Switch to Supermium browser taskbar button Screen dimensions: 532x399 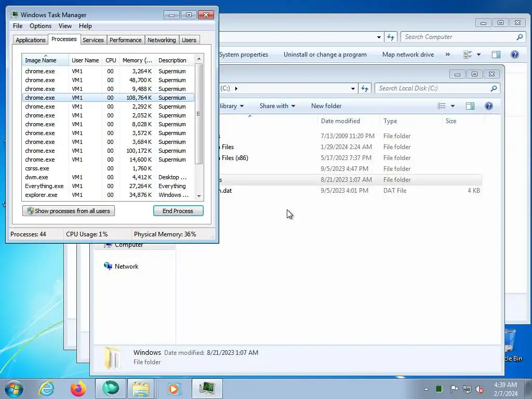[x=111, y=389]
